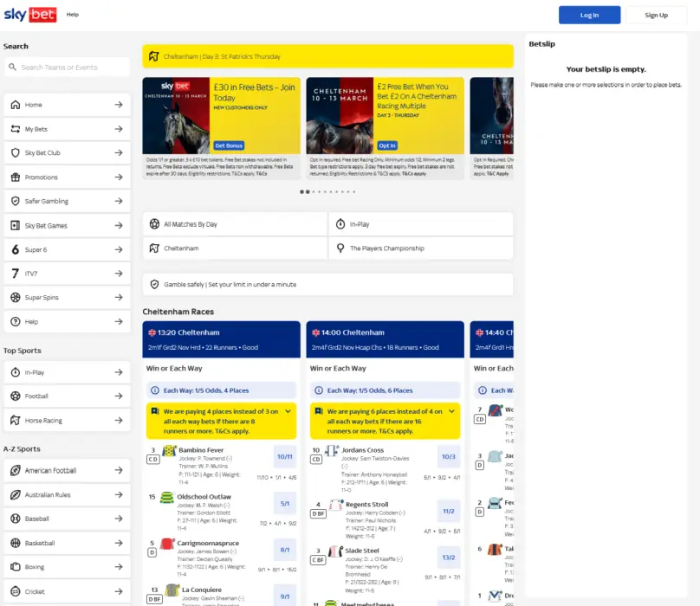Select the second carousel pagination dot
The height and width of the screenshot is (606, 700).
click(x=306, y=191)
